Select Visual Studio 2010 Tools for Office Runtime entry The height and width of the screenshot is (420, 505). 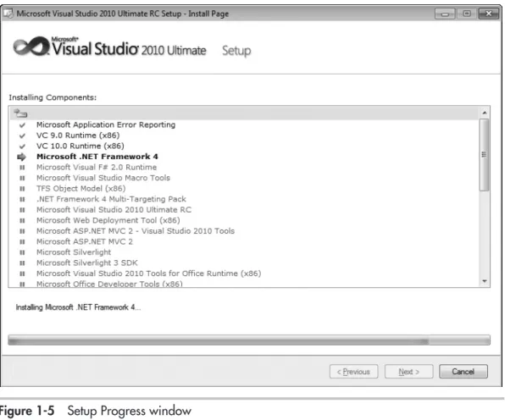(x=149, y=274)
